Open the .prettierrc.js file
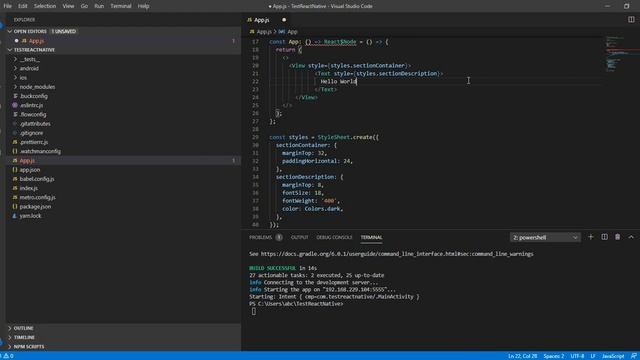640x360 pixels. (x=33, y=142)
